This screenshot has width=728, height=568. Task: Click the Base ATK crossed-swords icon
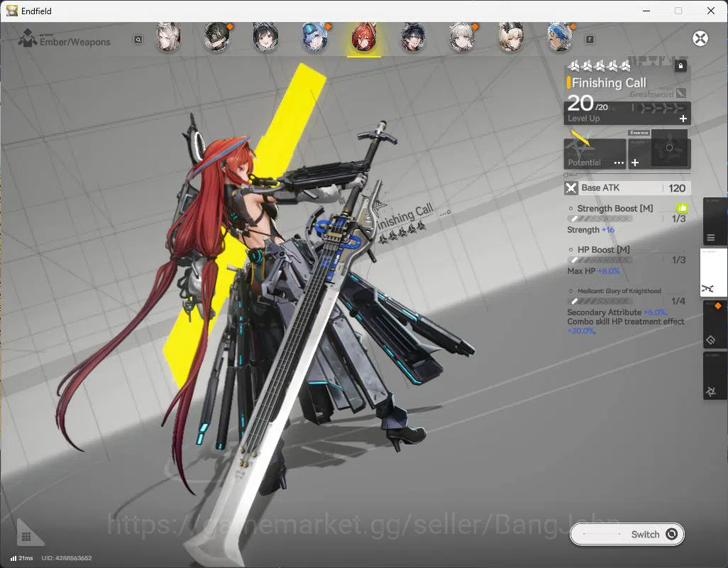tap(571, 188)
